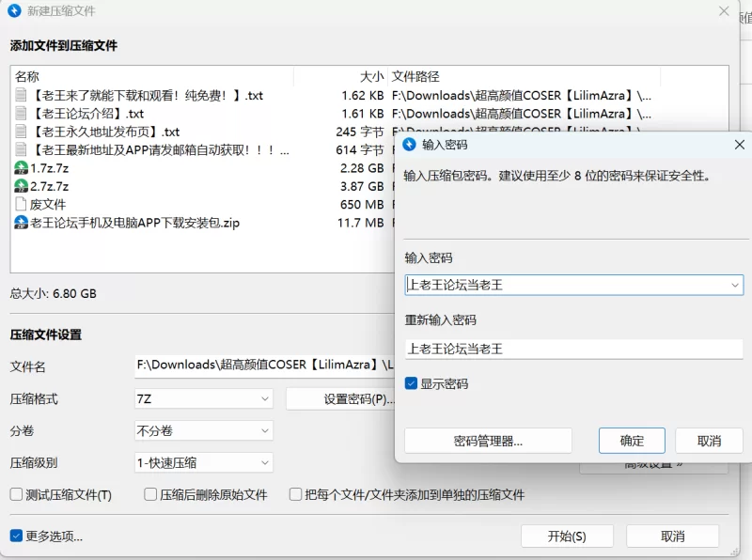The width and height of the screenshot is (752, 560).
Task: Click the 老王论坛手机及电脑APP下载安装包.zip icon
Action: click(x=21, y=223)
